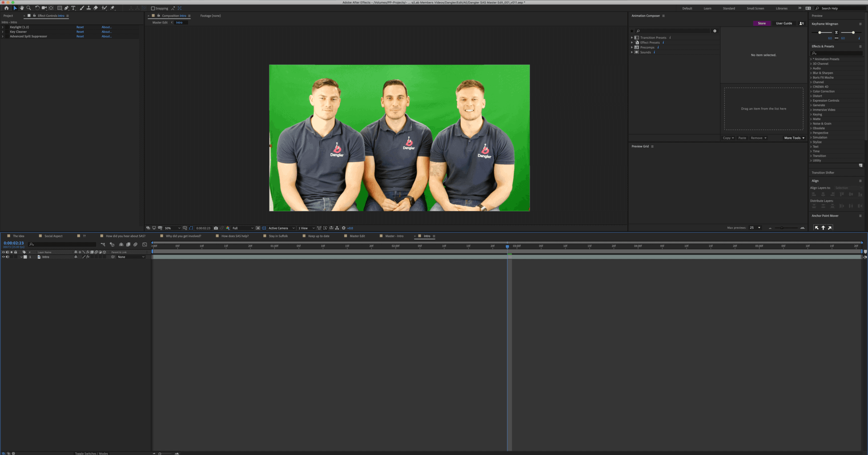Select the Type tool
Screen dimensions: 868x455
tap(73, 8)
